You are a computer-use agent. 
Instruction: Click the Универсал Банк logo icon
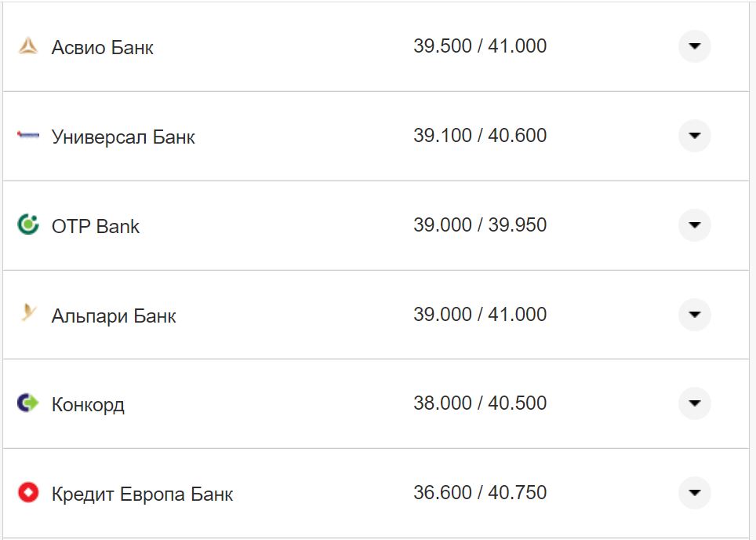point(28,136)
